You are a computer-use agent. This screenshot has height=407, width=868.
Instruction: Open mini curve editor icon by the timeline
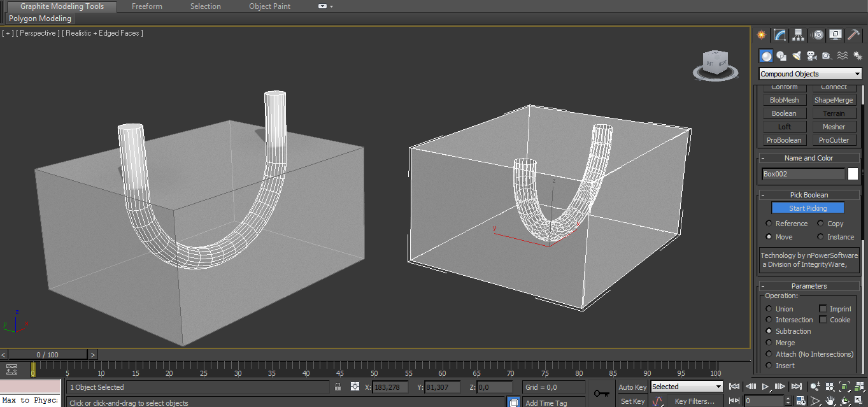[x=11, y=369]
